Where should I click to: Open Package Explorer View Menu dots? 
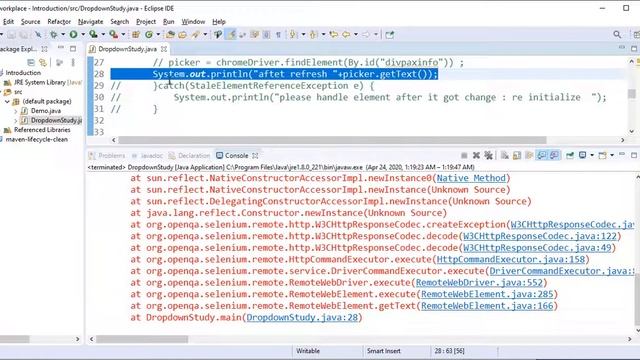(73, 62)
